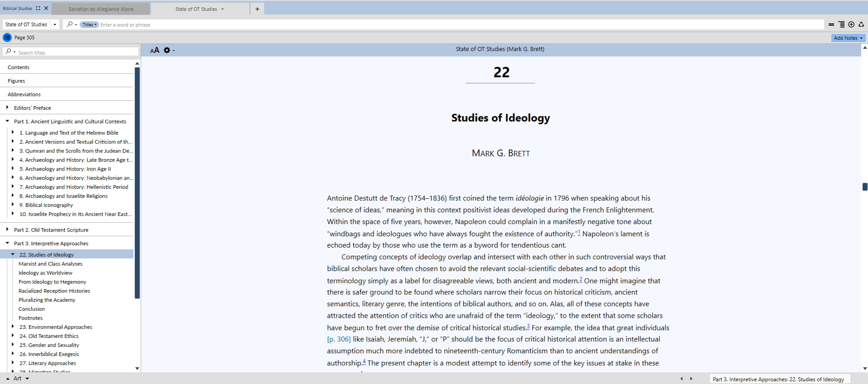Collapse the 22. Studies of Ideology section
This screenshot has height=384, width=868.
(x=13, y=254)
